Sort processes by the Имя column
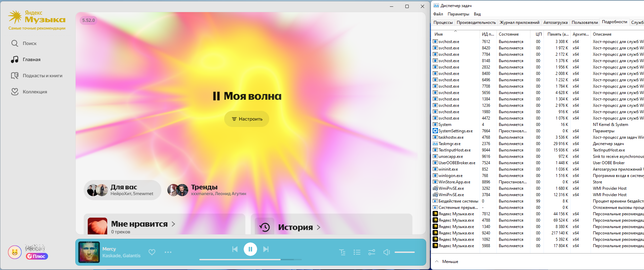The height and width of the screenshot is (270, 644). click(x=455, y=34)
